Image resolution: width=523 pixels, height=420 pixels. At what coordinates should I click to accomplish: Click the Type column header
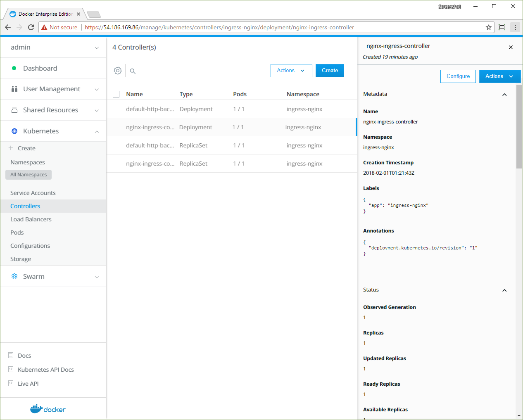(x=186, y=94)
